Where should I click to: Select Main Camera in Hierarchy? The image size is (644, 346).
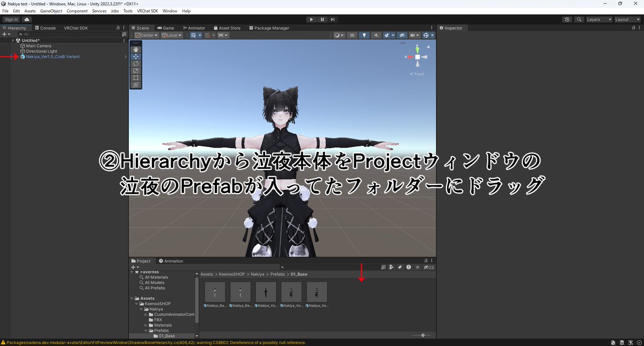pos(38,46)
